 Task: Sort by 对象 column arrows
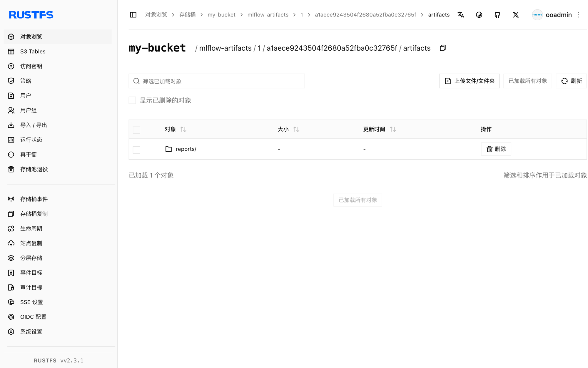183,129
